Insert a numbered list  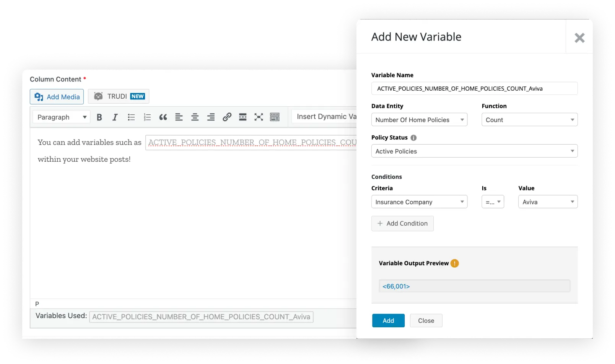(x=147, y=117)
